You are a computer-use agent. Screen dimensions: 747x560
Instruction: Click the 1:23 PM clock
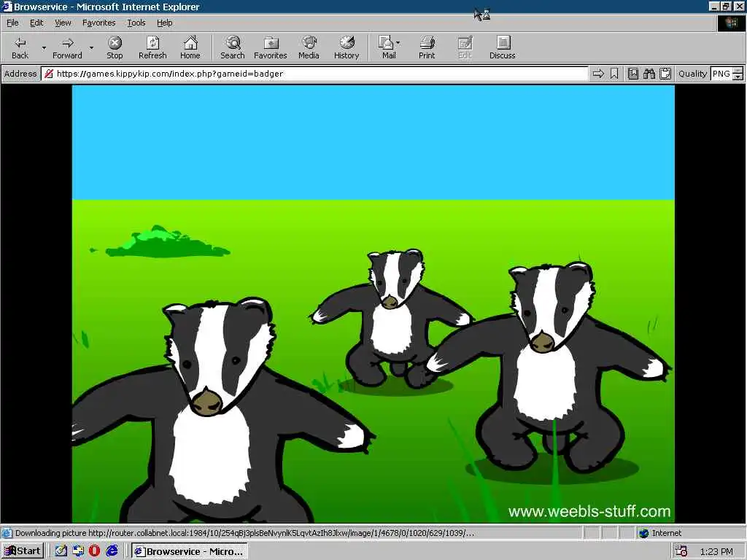click(x=716, y=551)
